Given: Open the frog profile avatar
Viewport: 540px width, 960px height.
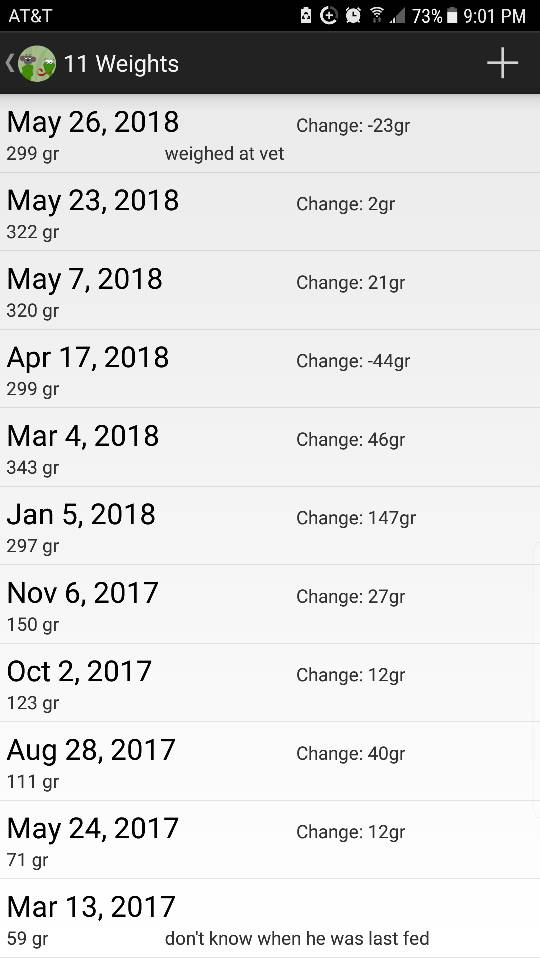Looking at the screenshot, I should (37, 64).
